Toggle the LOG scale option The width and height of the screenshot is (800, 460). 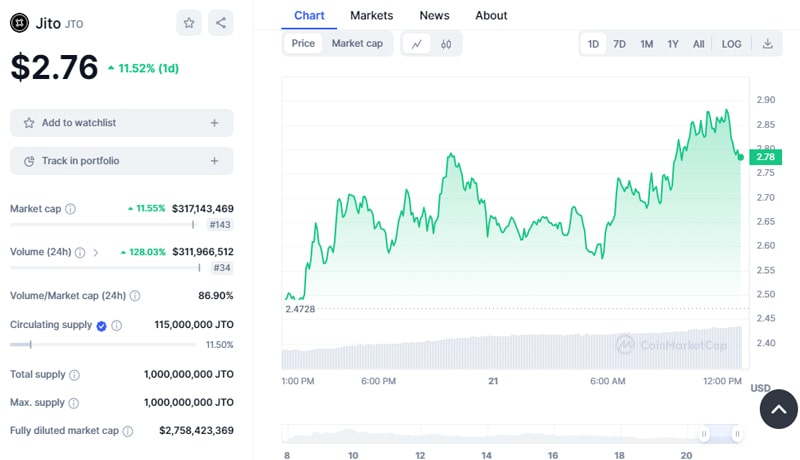point(732,44)
